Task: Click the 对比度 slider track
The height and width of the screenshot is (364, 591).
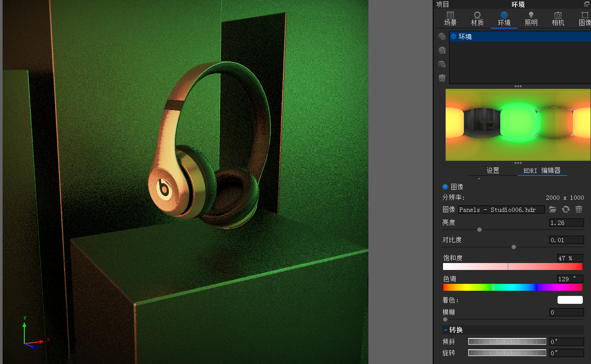Action: pos(513,247)
